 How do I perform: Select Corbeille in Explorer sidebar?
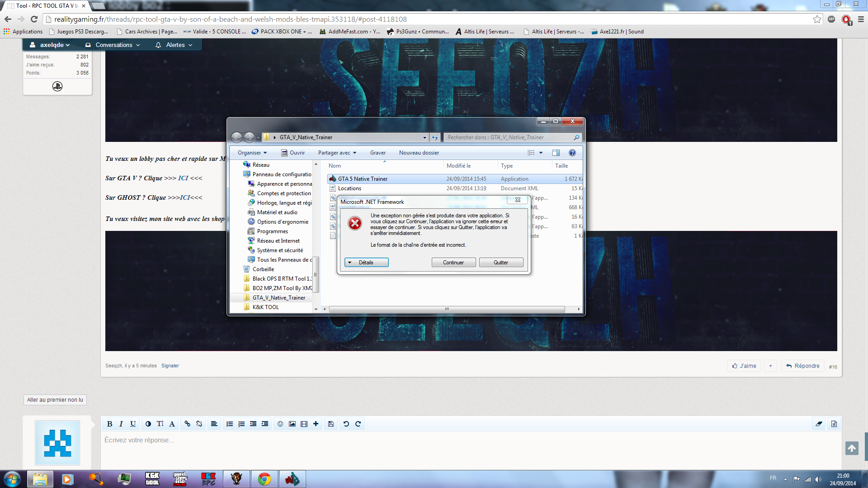pyautogui.click(x=263, y=269)
